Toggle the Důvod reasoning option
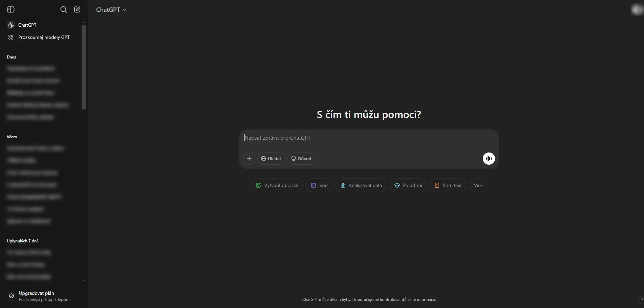 (301, 159)
